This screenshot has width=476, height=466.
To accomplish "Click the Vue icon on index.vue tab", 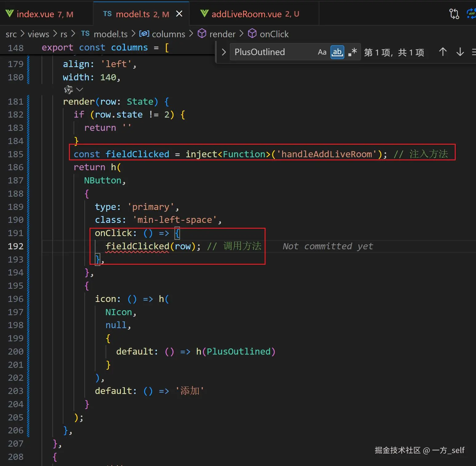I will coord(10,14).
